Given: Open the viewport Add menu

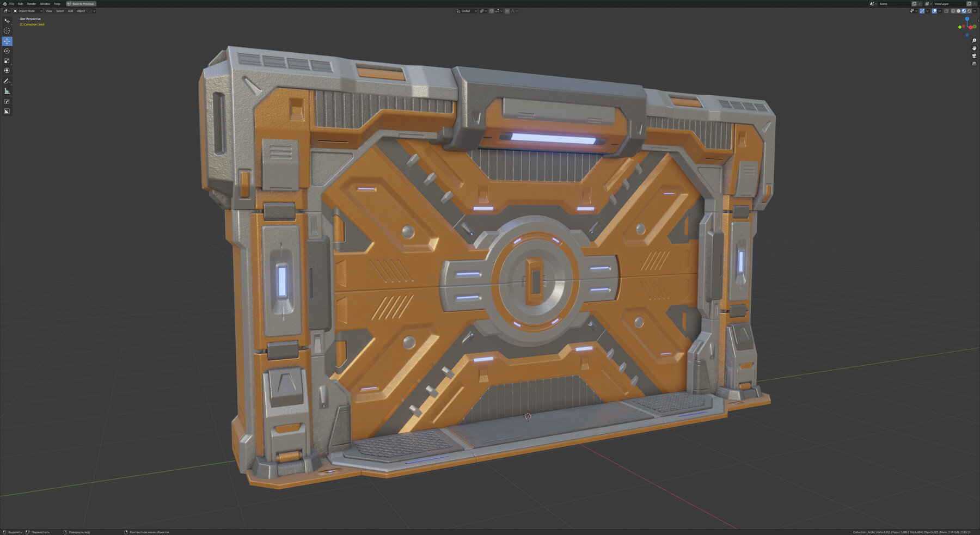Looking at the screenshot, I should click(70, 11).
